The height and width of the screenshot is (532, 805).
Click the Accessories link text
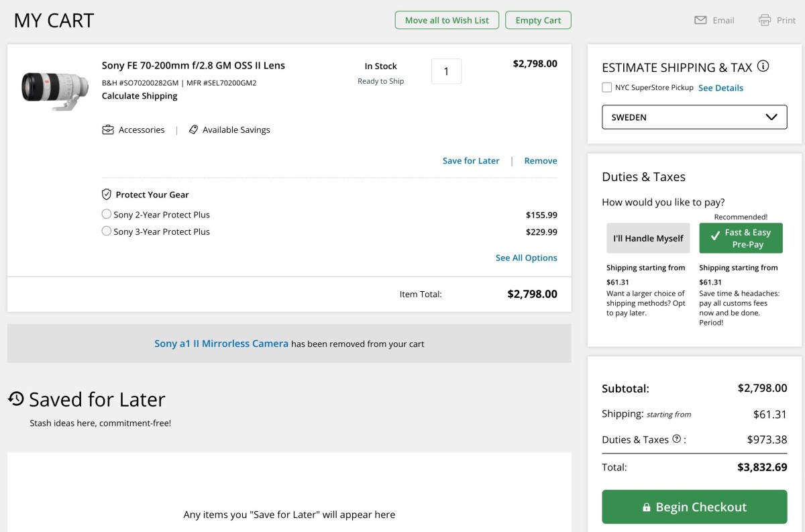click(x=142, y=129)
